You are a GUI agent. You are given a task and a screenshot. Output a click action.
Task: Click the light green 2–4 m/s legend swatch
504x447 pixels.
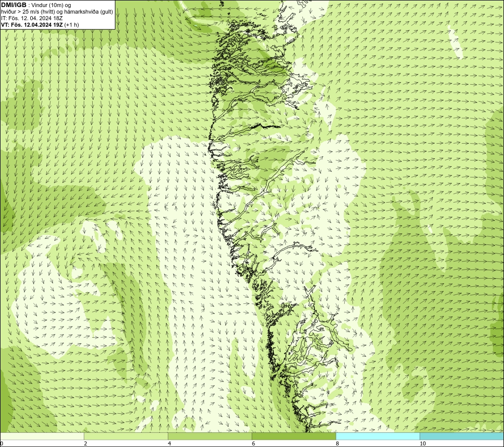click(x=126, y=436)
